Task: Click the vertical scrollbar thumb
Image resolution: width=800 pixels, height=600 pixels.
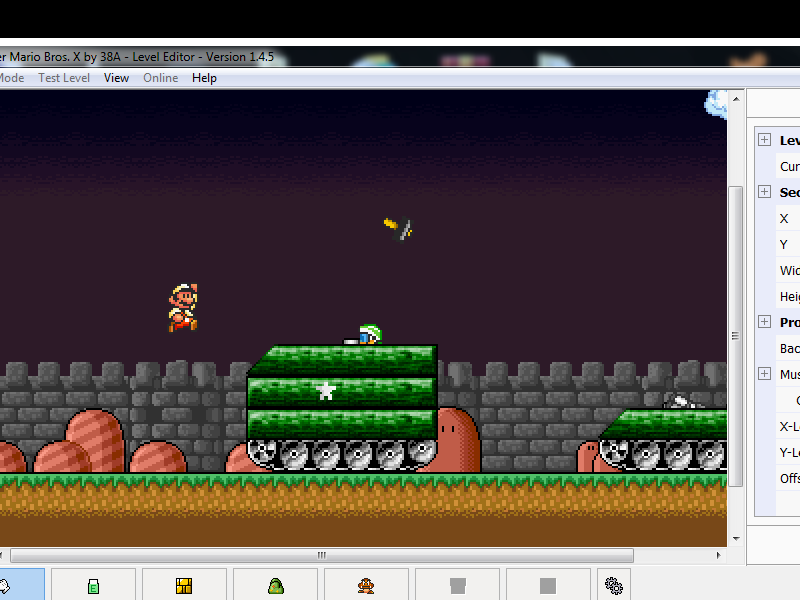Action: click(736, 336)
